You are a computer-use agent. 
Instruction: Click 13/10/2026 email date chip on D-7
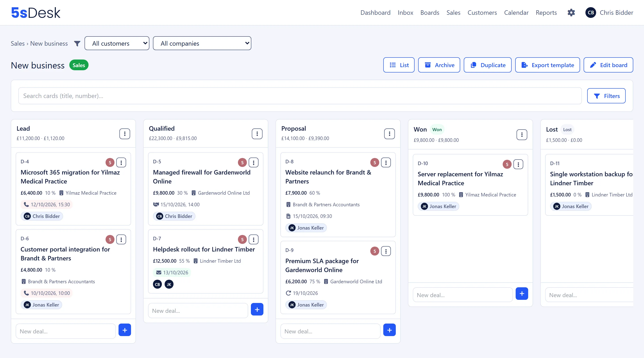pyautogui.click(x=172, y=273)
